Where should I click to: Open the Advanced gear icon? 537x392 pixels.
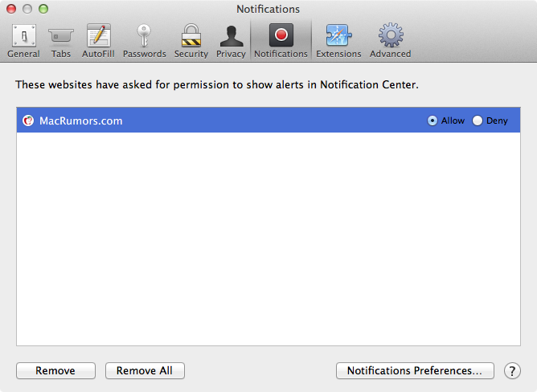[391, 35]
